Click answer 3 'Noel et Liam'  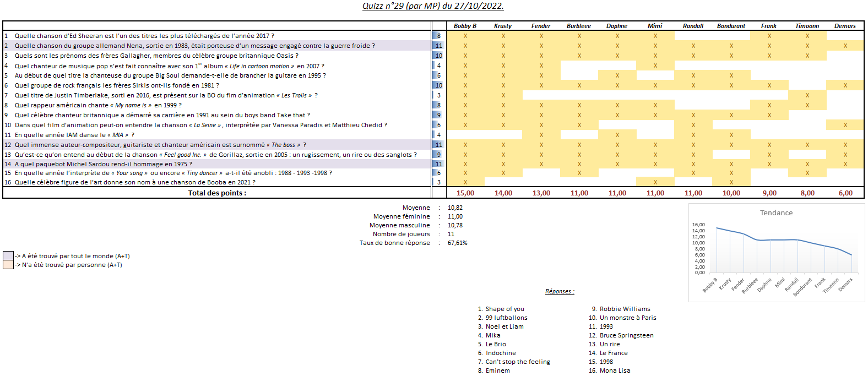504,326
